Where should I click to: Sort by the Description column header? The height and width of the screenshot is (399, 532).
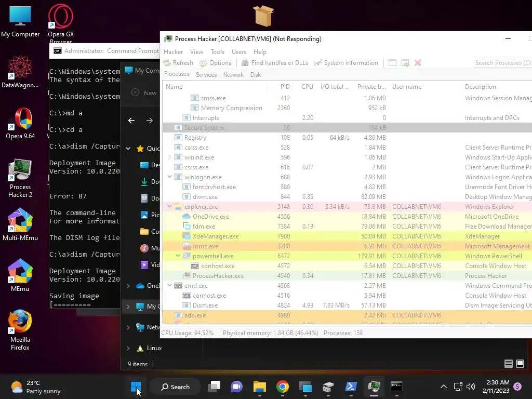pos(497,87)
